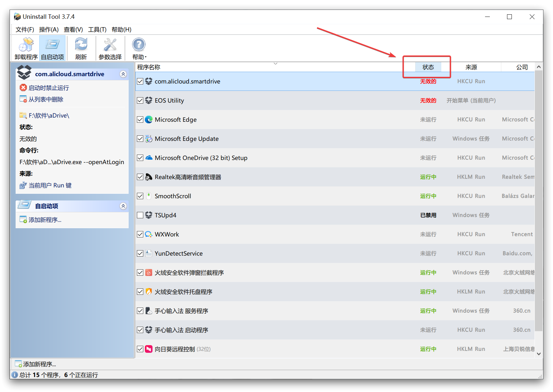Open the 工具(T) menu
Viewport: 553px width, 392px height.
[x=97, y=30]
